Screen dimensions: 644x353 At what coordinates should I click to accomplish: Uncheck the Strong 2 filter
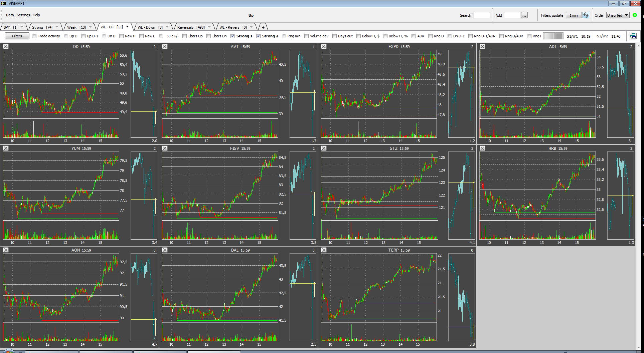259,36
